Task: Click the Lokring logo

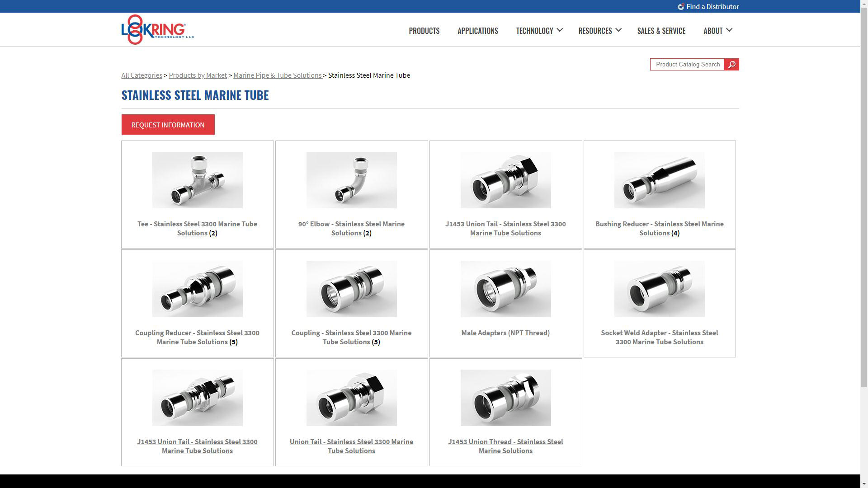Action: tap(157, 30)
